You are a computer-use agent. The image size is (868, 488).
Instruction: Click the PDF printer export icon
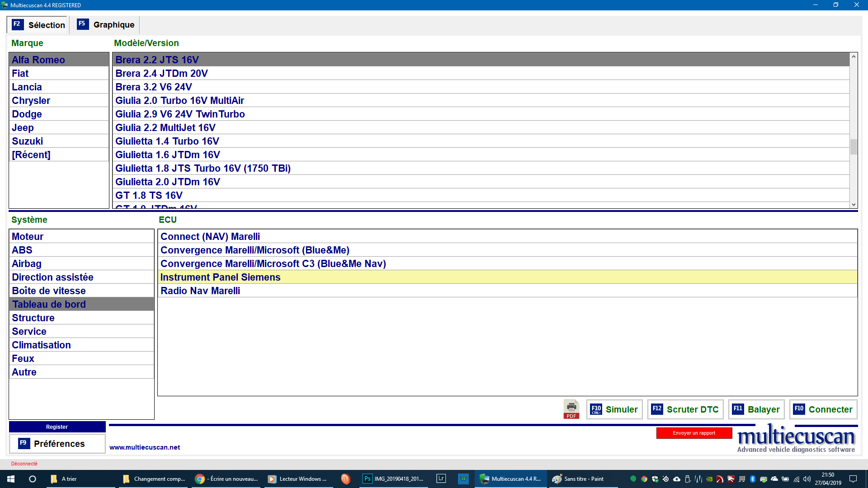click(x=571, y=409)
